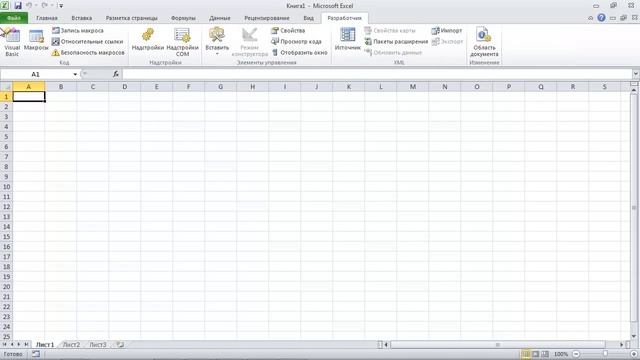Image resolution: width=640 pixels, height=360 pixels.
Task: Open Безопасность макросов settings
Action: pyautogui.click(x=88, y=53)
